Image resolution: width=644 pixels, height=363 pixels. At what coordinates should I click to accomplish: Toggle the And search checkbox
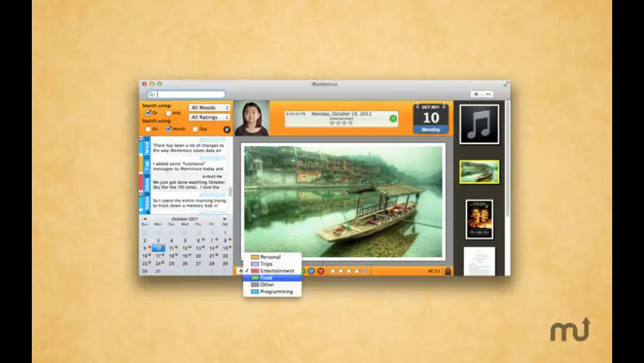click(168, 113)
